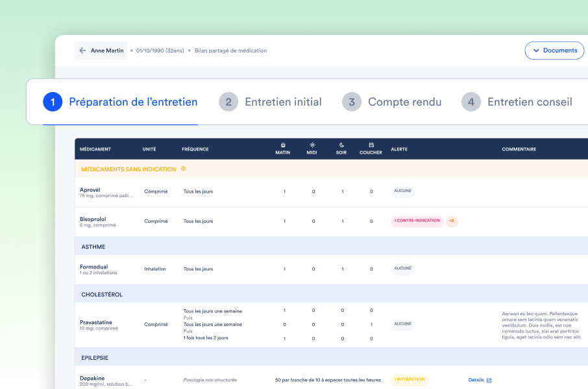588x389 pixels.
Task: Click the Aucune alert badge for Aprovel
Action: 403,191
